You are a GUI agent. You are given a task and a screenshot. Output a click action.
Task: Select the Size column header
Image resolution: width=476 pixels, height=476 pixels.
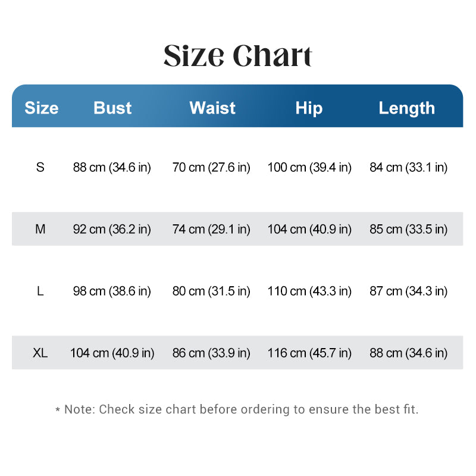point(42,108)
